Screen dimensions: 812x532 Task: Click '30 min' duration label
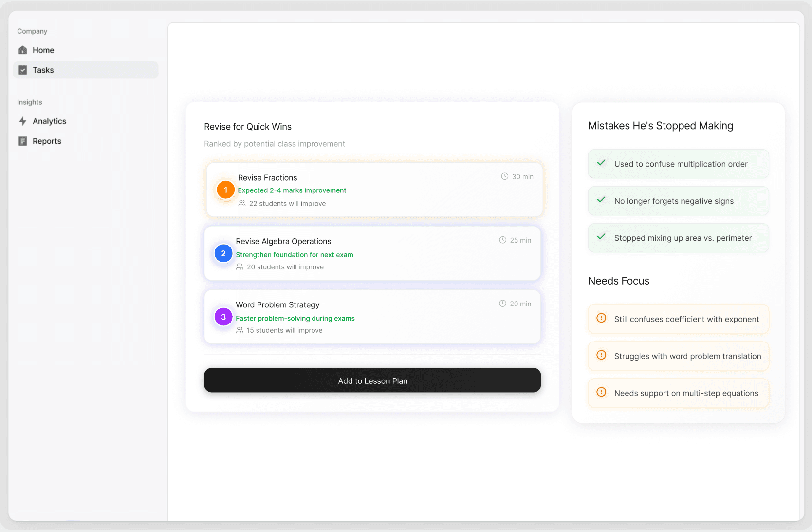(523, 177)
